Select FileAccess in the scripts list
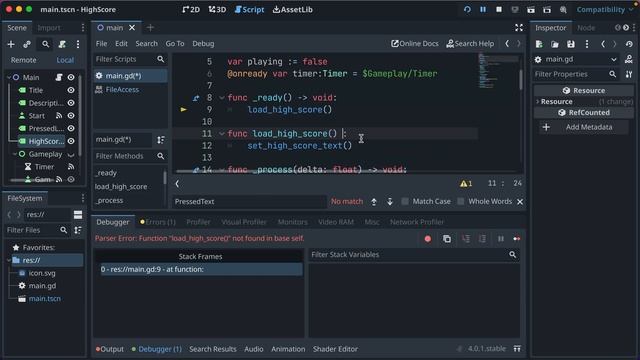This screenshot has width=640, height=360. point(122,89)
